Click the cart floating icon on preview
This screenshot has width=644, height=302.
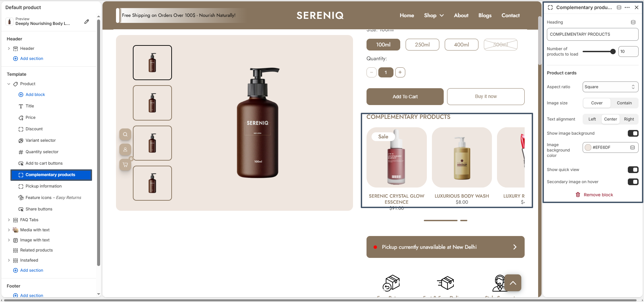[125, 165]
